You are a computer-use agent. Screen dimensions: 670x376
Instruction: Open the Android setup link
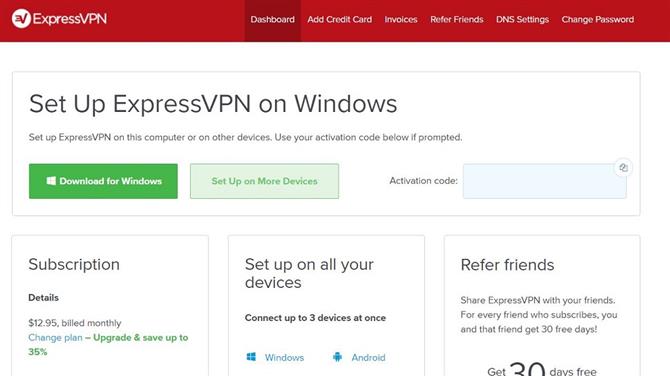(x=368, y=357)
